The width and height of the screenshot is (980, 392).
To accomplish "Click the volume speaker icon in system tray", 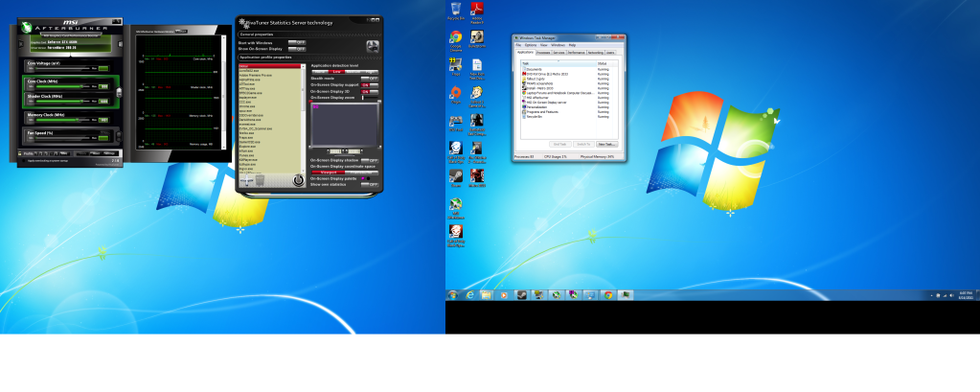I will (x=951, y=295).
